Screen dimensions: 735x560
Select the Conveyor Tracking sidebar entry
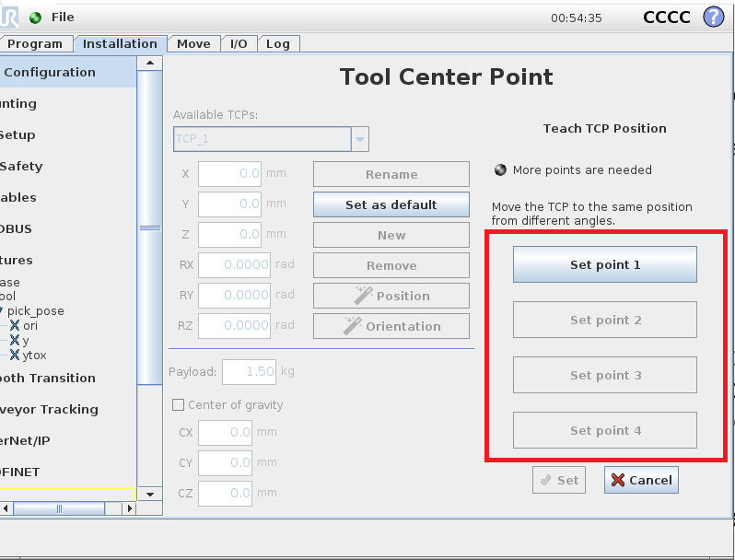tap(68, 410)
